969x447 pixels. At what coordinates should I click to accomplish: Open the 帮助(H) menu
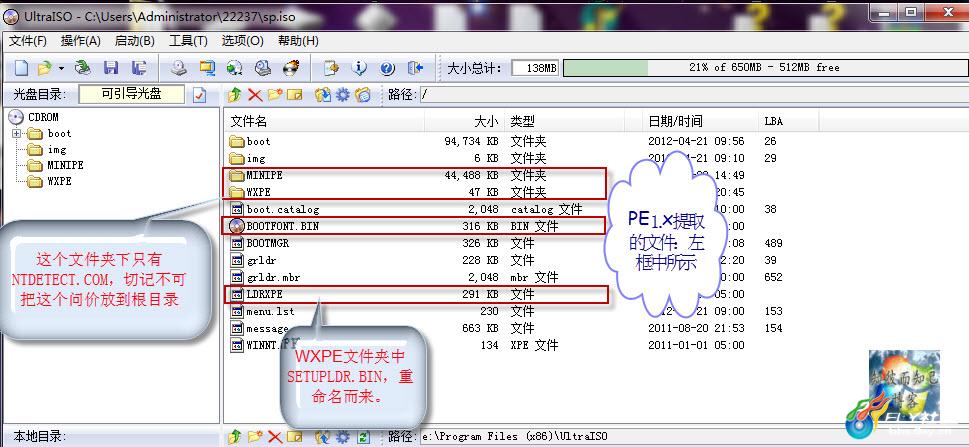pyautogui.click(x=298, y=41)
